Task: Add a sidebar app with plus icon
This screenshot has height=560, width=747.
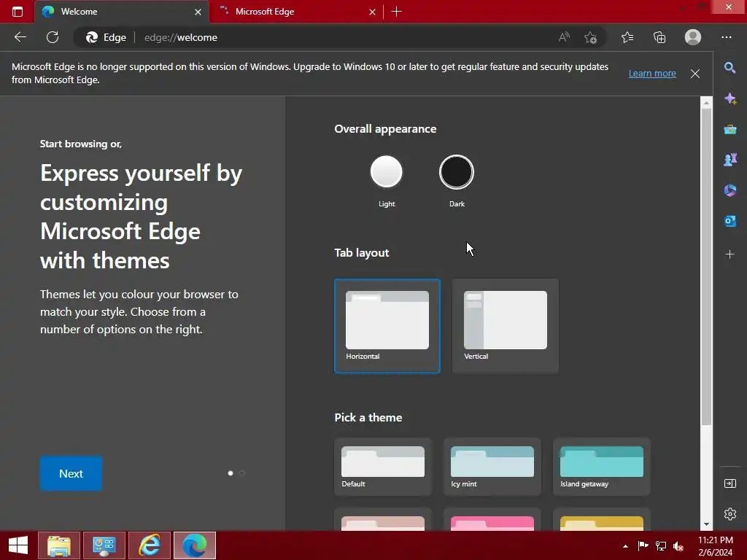Action: tap(729, 254)
